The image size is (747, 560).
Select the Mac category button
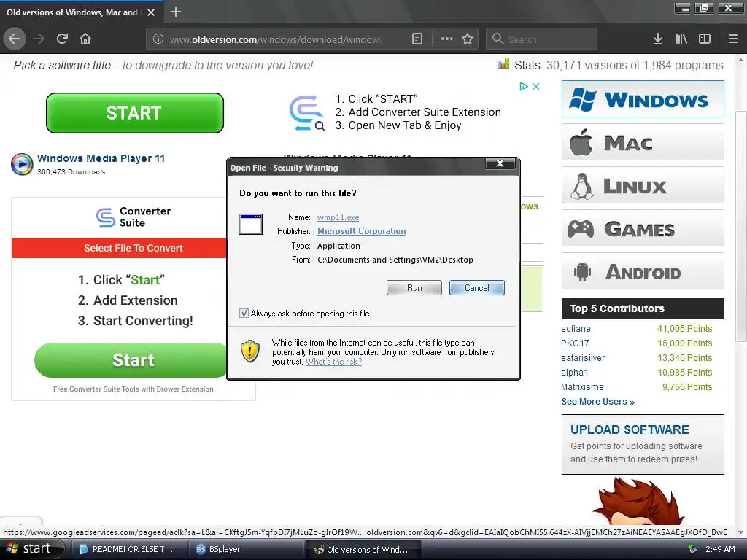[x=643, y=142]
